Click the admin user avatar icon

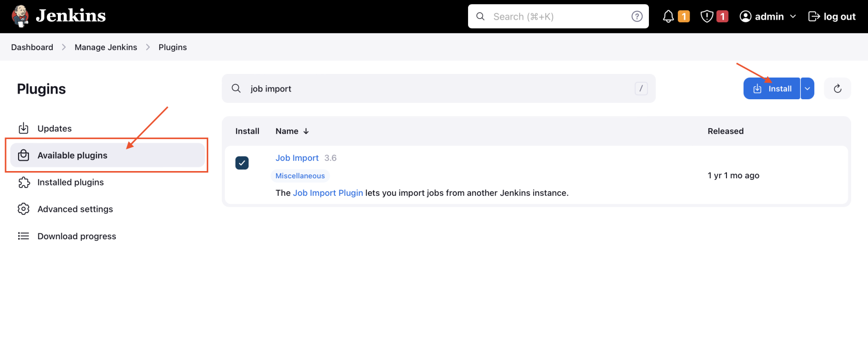click(745, 17)
